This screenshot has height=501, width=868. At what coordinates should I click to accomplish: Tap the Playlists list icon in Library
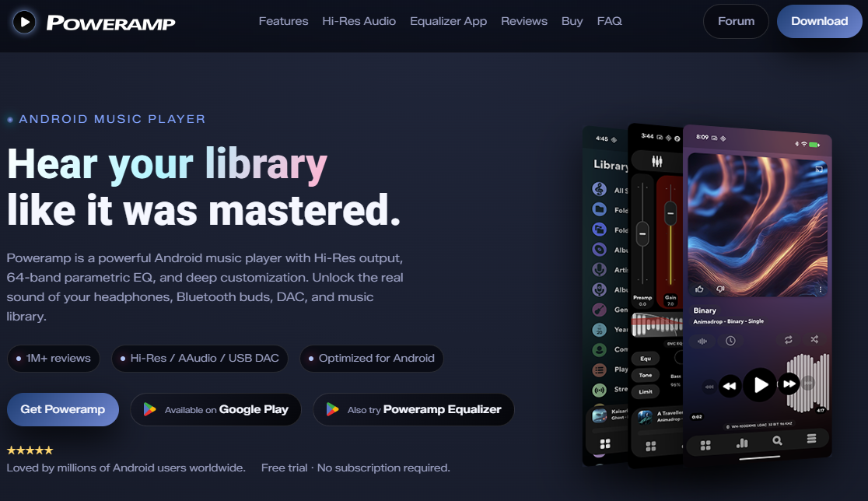tap(599, 370)
